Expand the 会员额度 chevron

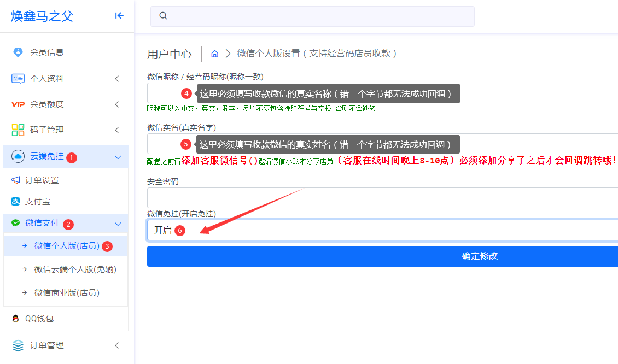click(x=117, y=104)
